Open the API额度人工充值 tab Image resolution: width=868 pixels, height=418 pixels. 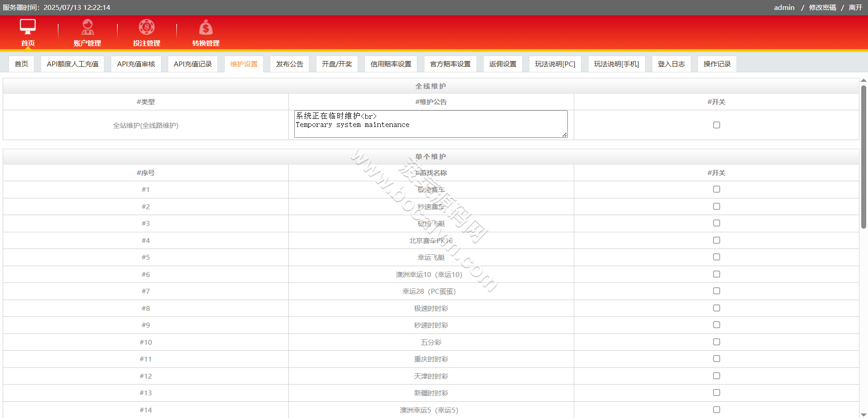click(72, 64)
